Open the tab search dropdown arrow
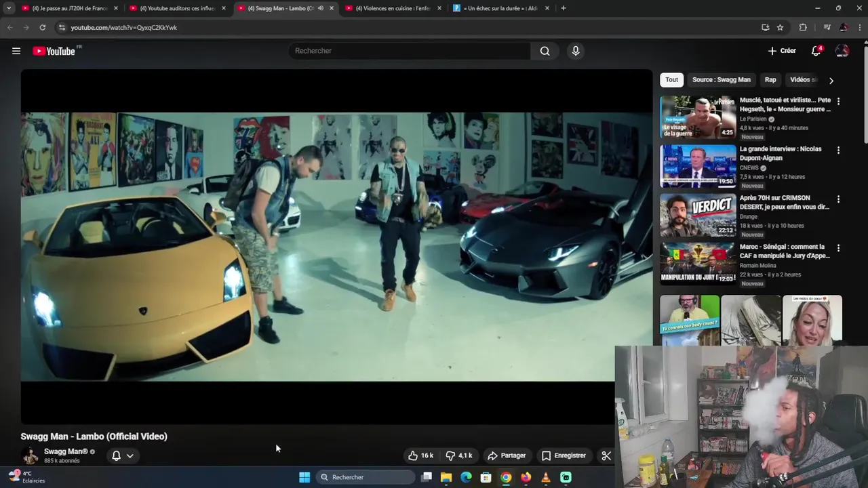Viewport: 868px width, 488px height. tap(9, 8)
